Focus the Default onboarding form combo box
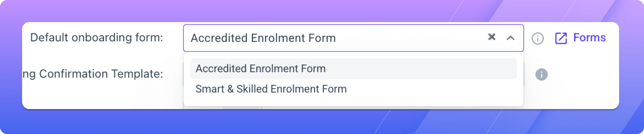Viewport: 644px width, 134px height. pos(353,38)
